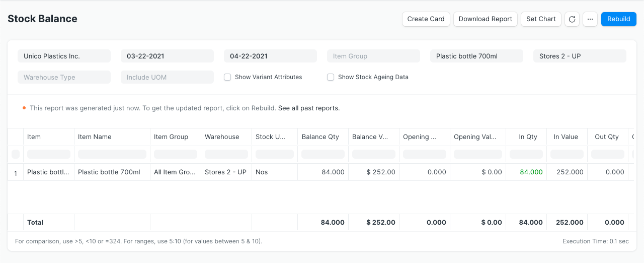Click the 03-22-2021 from date field
644x263 pixels.
[167, 56]
